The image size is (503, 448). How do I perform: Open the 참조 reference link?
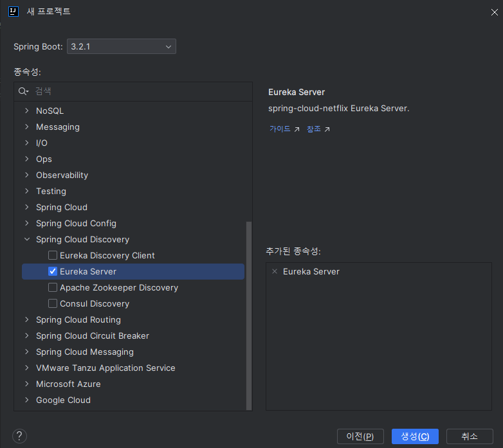pos(314,129)
